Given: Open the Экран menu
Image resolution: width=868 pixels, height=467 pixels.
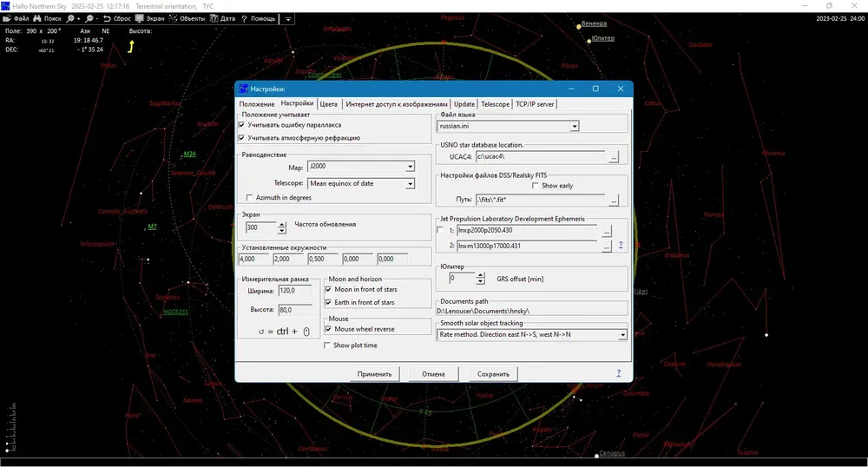Looking at the screenshot, I should click(x=150, y=18).
